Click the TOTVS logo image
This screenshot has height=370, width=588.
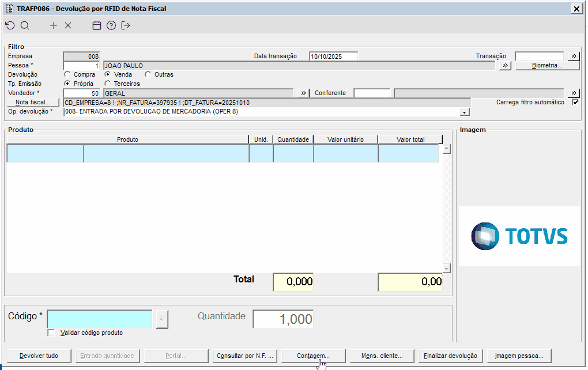519,236
